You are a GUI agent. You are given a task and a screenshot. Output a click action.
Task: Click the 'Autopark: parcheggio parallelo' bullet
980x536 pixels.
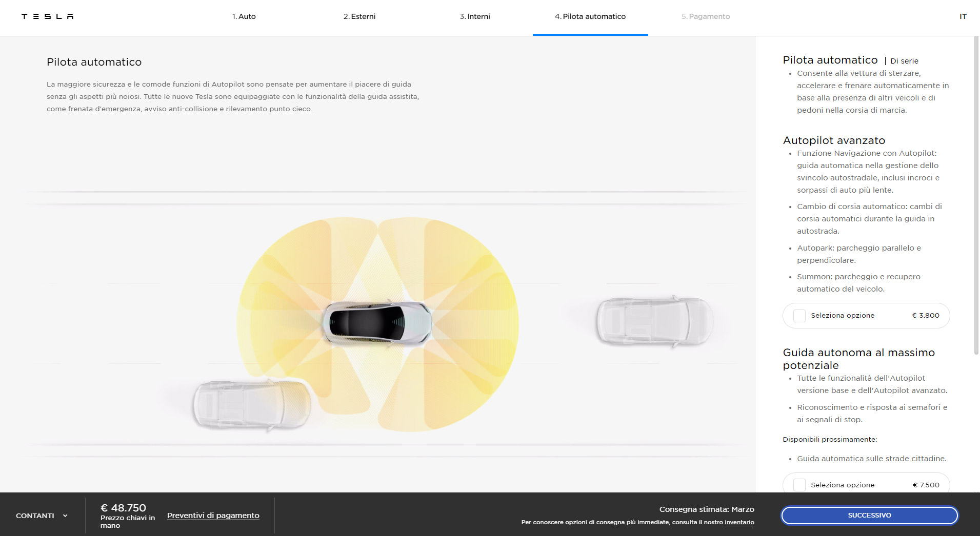click(859, 254)
